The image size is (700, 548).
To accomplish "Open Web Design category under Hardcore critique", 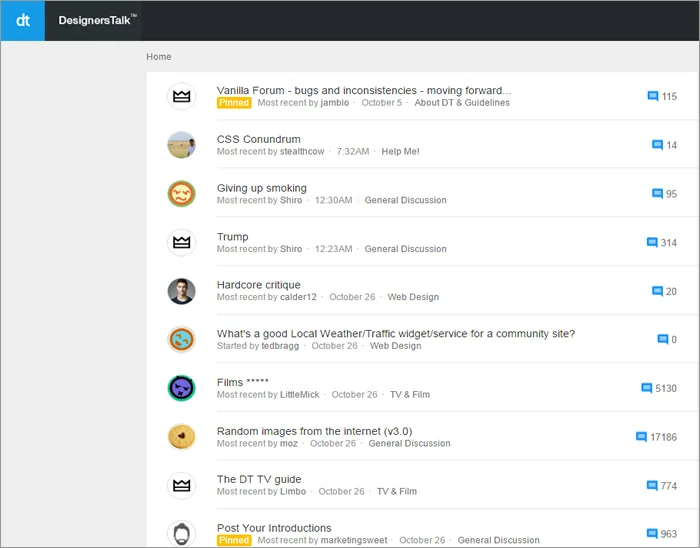I will pos(413,297).
